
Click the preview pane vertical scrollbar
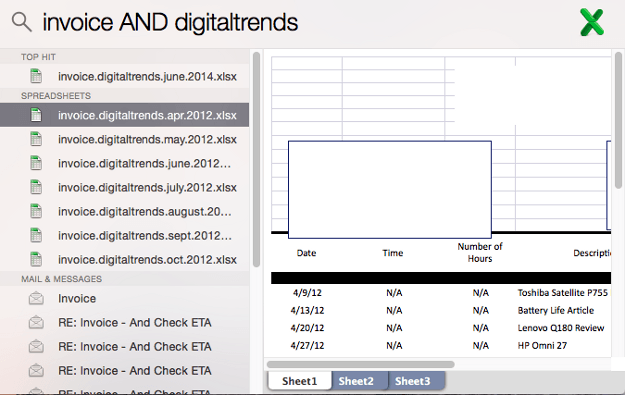(x=618, y=120)
